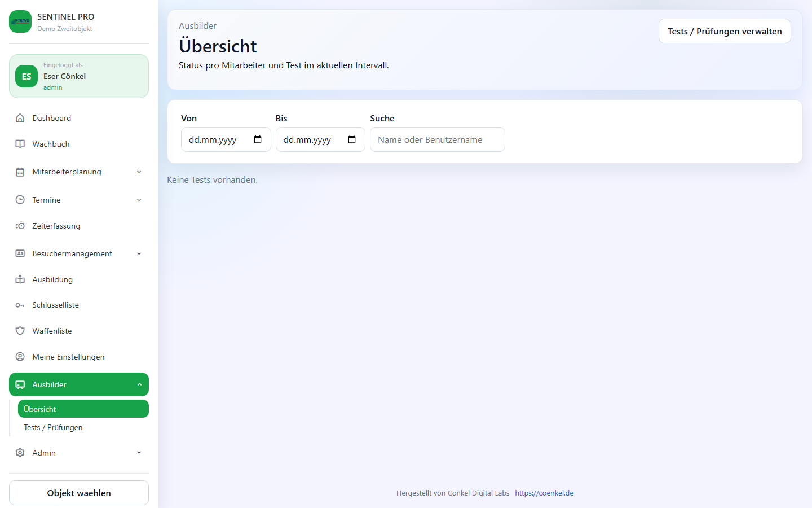Switch to the Tests / Prüfungen submenu entry
The width and height of the screenshot is (812, 508).
coord(52,427)
